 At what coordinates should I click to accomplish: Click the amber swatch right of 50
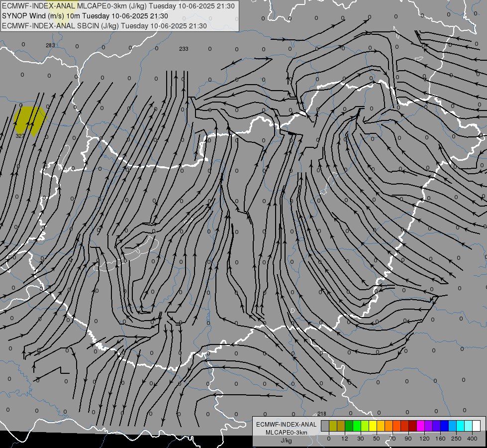(x=381, y=426)
